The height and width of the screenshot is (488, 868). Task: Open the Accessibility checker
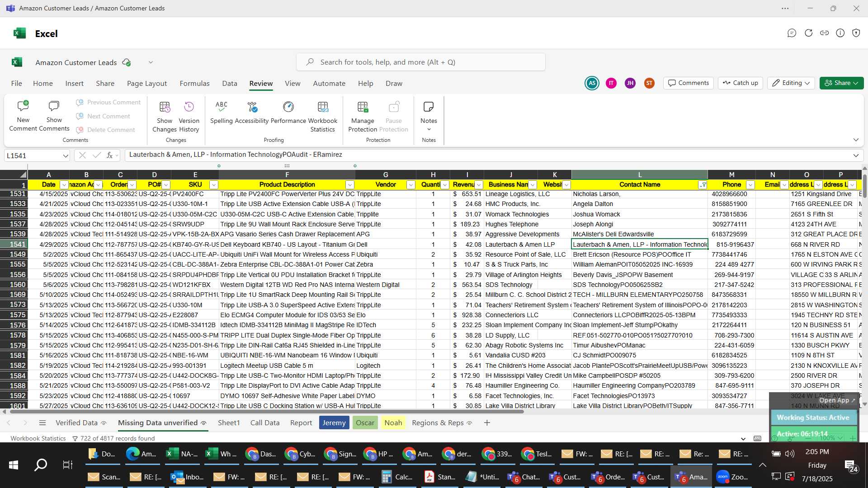point(252,112)
